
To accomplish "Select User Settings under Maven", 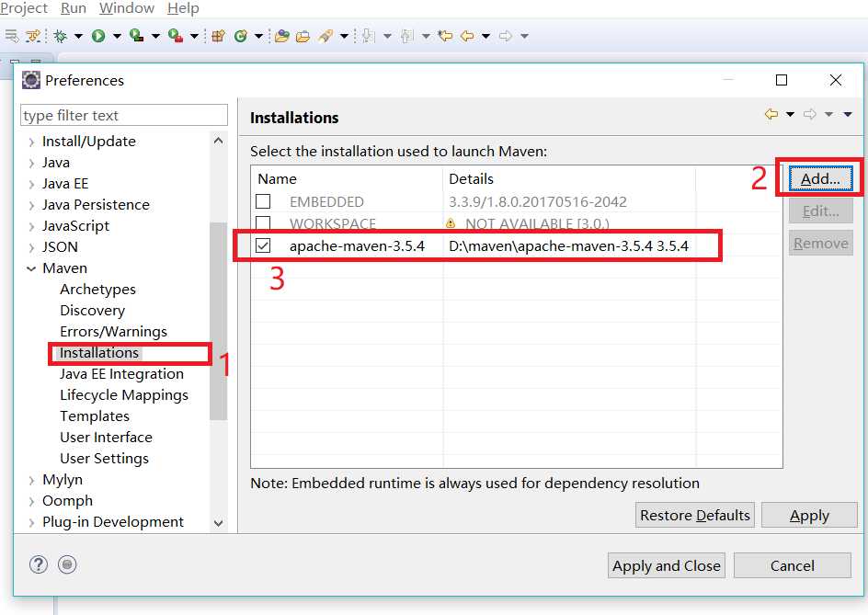I will [x=104, y=459].
